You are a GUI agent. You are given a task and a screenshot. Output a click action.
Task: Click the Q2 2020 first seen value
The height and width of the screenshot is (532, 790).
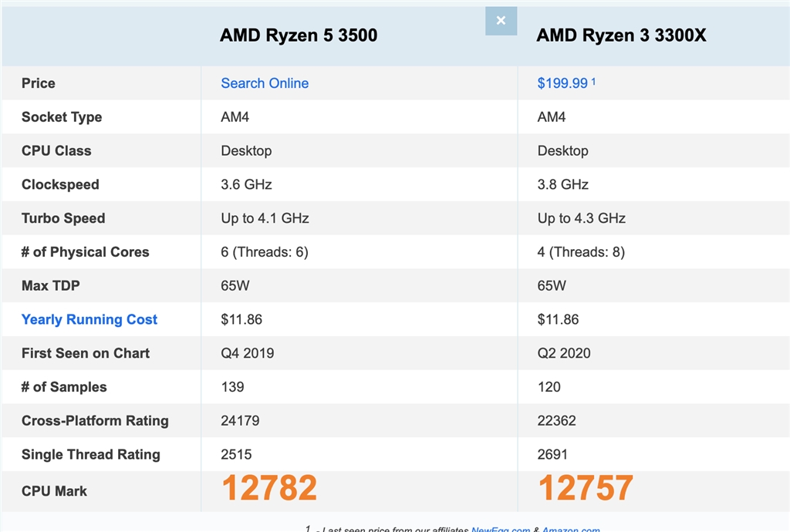[x=564, y=353]
